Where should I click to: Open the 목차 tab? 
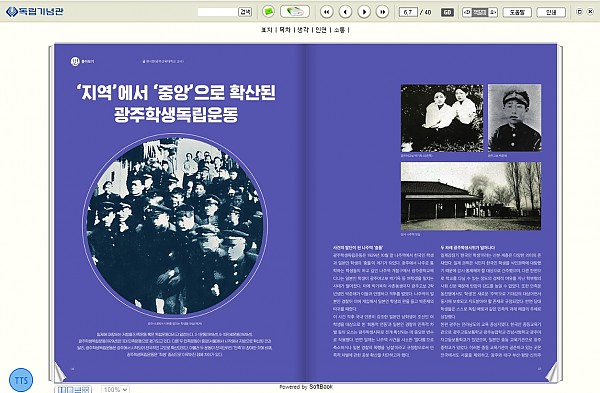coord(285,29)
